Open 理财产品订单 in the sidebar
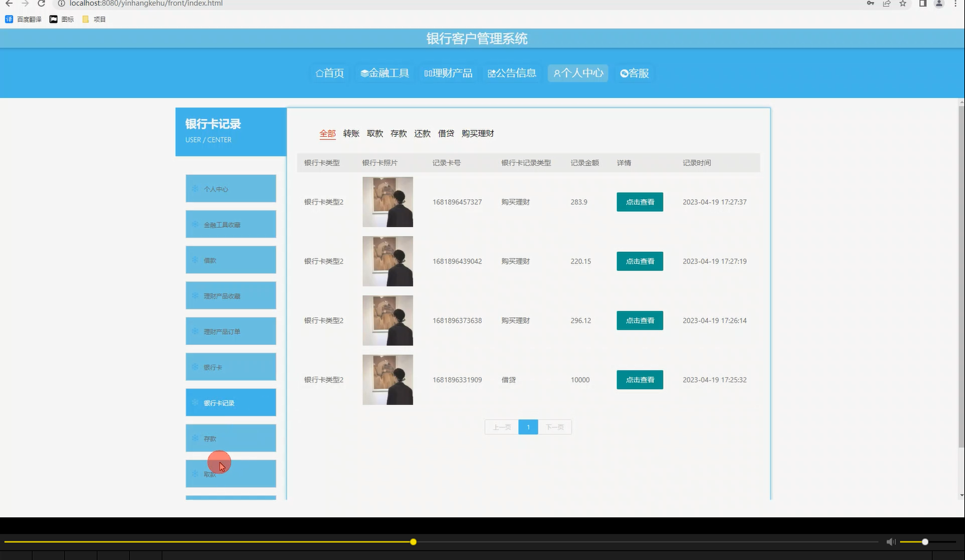The image size is (965, 560). pos(230,331)
